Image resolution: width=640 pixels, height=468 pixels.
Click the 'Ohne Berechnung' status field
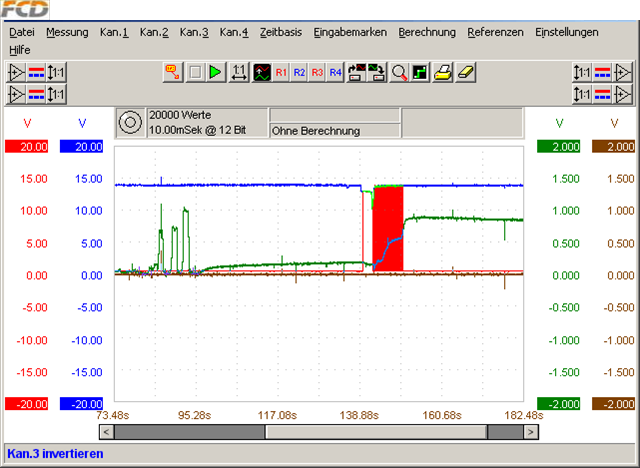click(x=333, y=130)
